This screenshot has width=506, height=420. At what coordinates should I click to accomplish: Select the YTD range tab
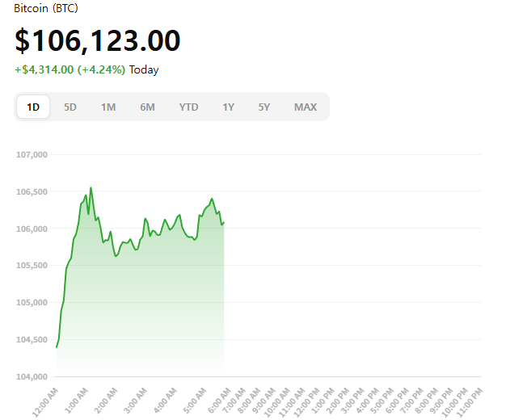(x=188, y=107)
